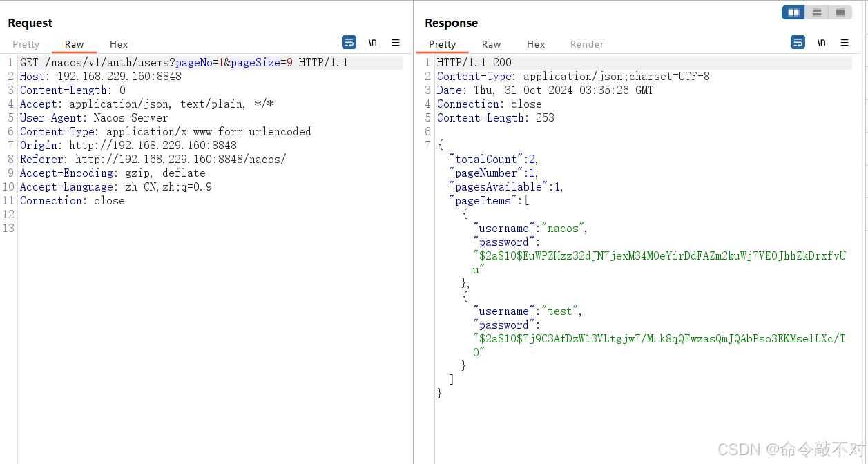Click the test user's bcrypt password hash
This screenshot has height=464, width=868.
[x=659, y=345]
